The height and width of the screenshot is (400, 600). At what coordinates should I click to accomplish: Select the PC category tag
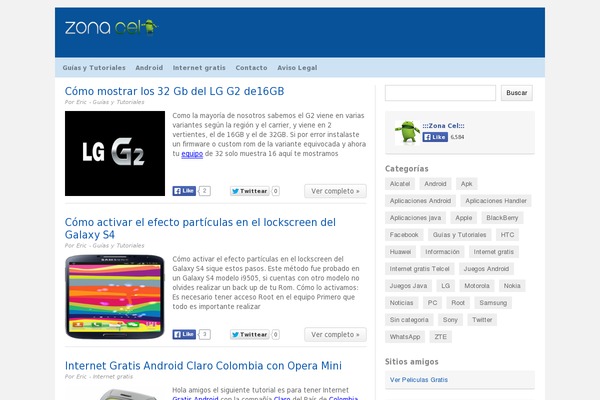click(x=432, y=303)
